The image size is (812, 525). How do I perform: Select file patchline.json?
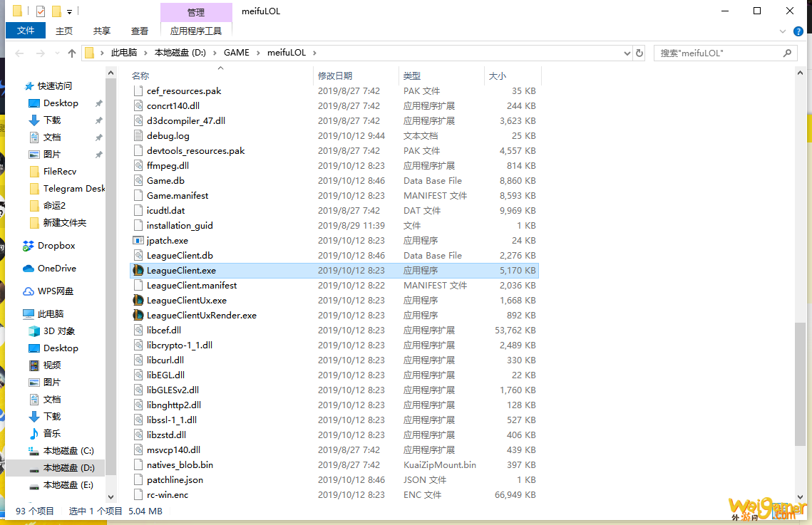point(175,480)
